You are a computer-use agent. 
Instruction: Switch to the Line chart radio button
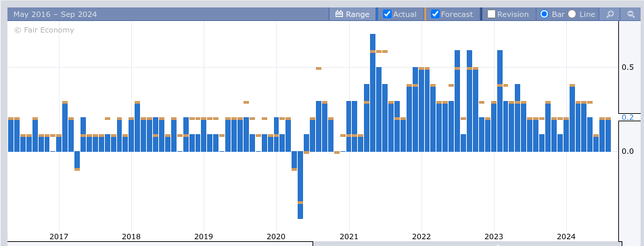pyautogui.click(x=572, y=14)
